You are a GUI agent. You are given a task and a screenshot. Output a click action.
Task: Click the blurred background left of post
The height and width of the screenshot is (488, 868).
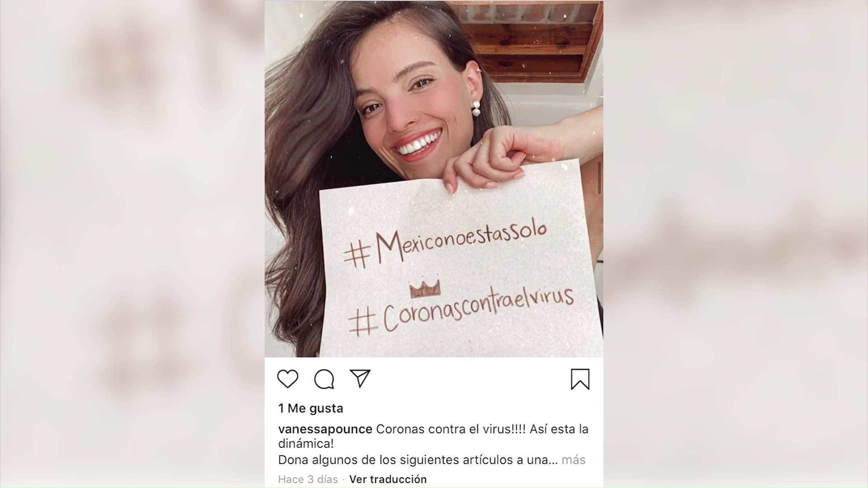click(132, 244)
